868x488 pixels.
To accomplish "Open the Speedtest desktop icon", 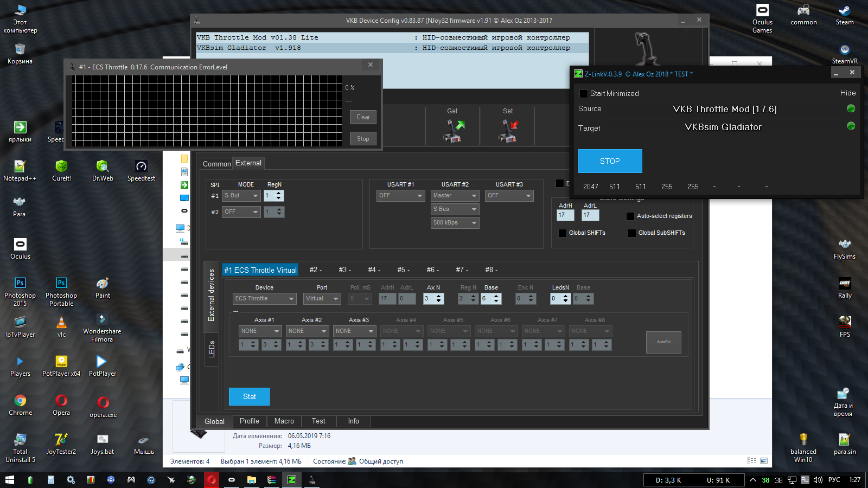I will tap(141, 170).
